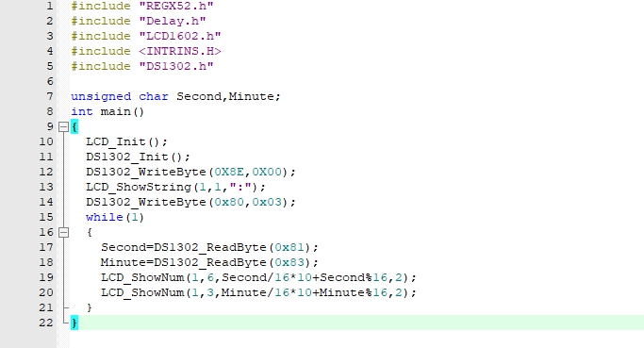Click the DS1302_Init call
Viewport: 644px width, 348px height.
click(127, 157)
